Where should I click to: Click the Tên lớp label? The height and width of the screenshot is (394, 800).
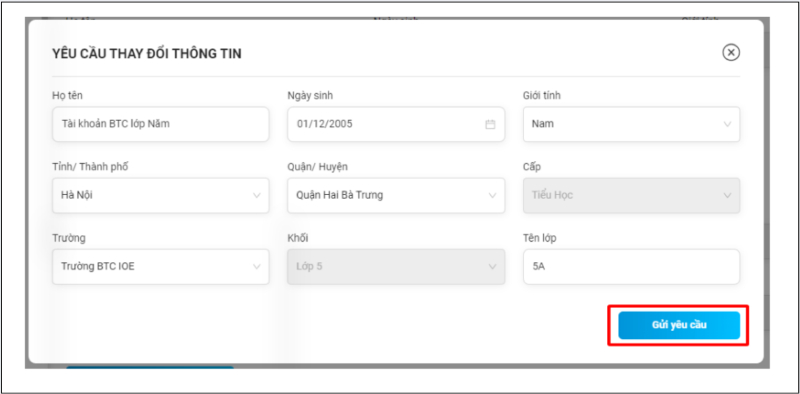point(539,238)
